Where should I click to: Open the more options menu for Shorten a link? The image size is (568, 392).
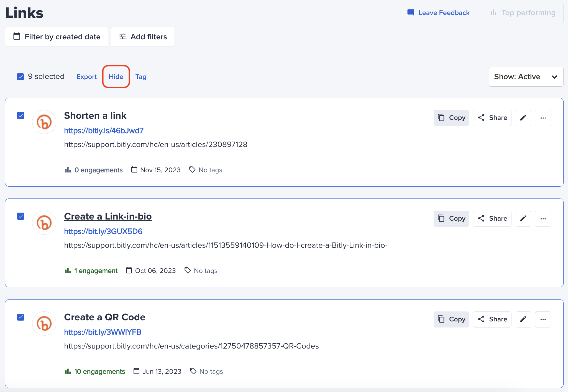543,118
